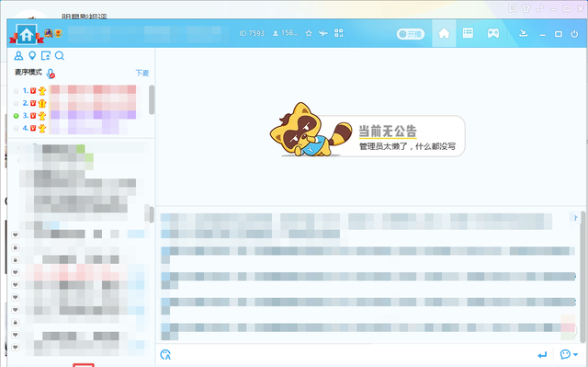Click the red V badge on queue entry 3
The image size is (588, 367).
(x=33, y=116)
